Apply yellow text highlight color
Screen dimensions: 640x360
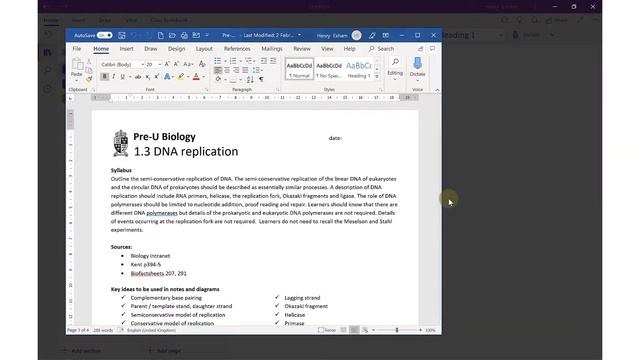[x=180, y=77]
